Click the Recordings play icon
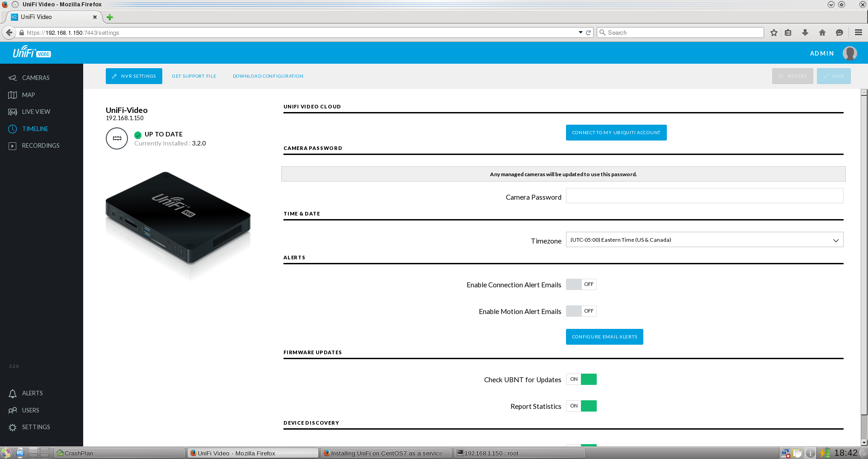This screenshot has height=459, width=868. pyautogui.click(x=13, y=146)
